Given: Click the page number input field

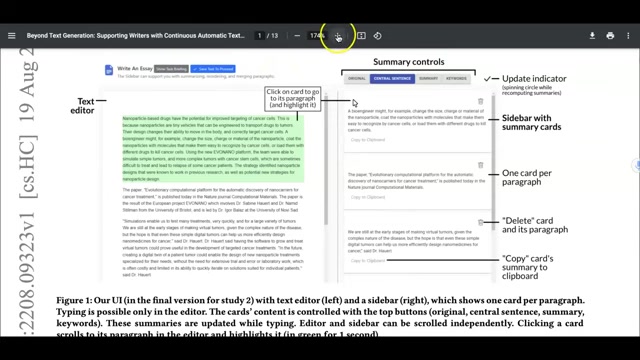Looking at the screenshot, I should (x=259, y=36).
